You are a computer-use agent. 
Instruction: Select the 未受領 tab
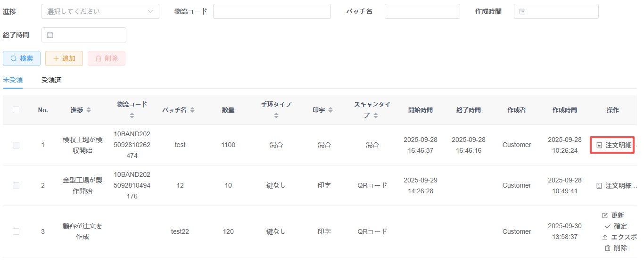coord(13,80)
